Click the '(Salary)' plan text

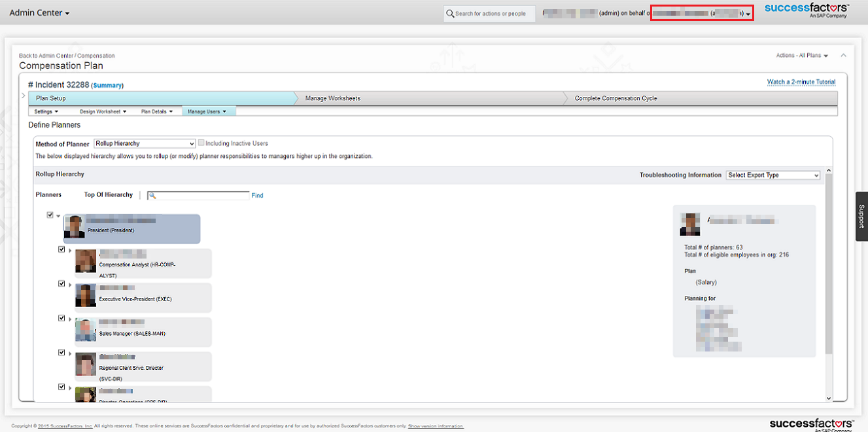pyautogui.click(x=706, y=283)
